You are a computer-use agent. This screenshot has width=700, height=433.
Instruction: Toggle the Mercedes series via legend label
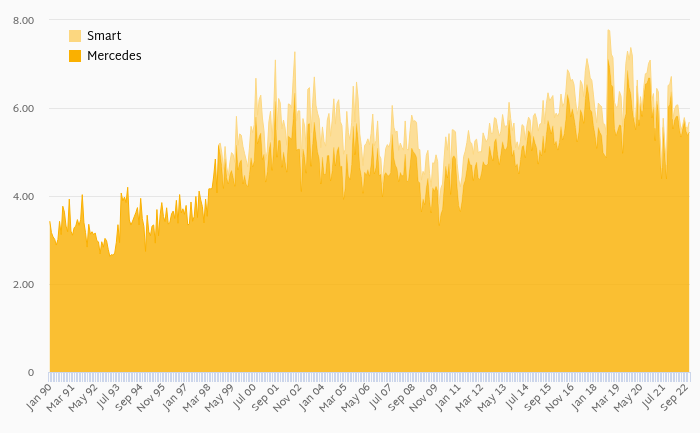click(114, 56)
